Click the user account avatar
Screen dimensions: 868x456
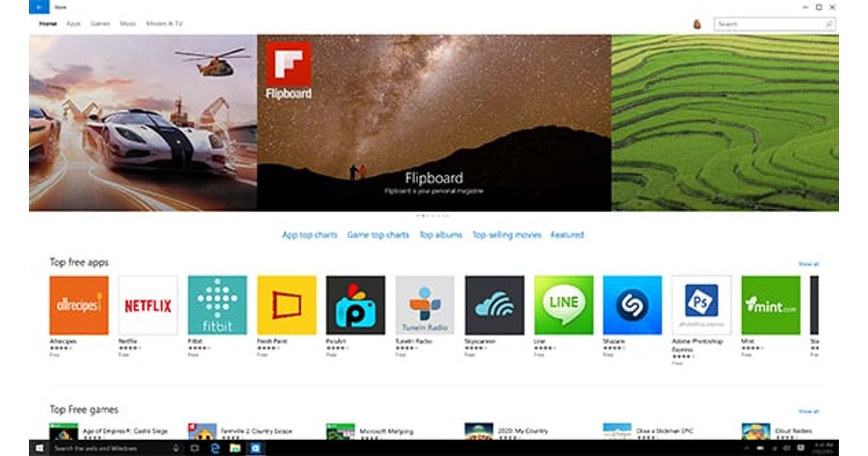pos(697,24)
